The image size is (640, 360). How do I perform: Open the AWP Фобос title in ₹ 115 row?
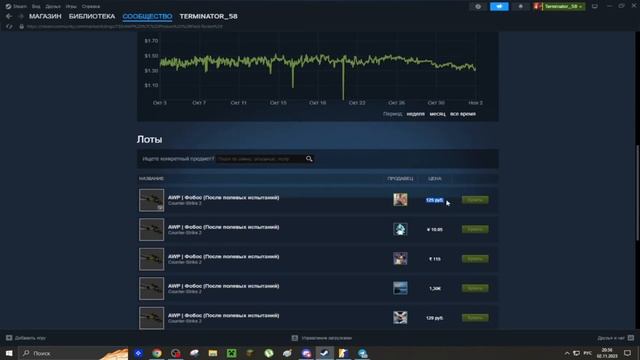click(x=224, y=256)
